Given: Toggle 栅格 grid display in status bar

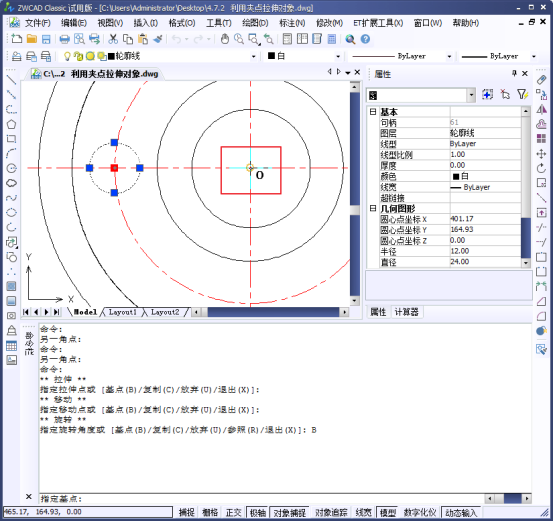Looking at the screenshot, I should 210,512.
